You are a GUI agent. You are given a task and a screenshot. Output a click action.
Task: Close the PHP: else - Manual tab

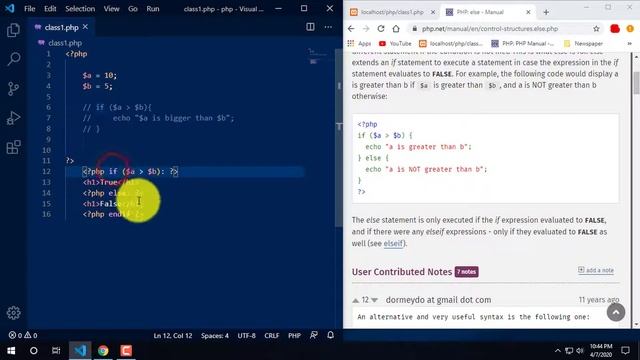pos(528,12)
